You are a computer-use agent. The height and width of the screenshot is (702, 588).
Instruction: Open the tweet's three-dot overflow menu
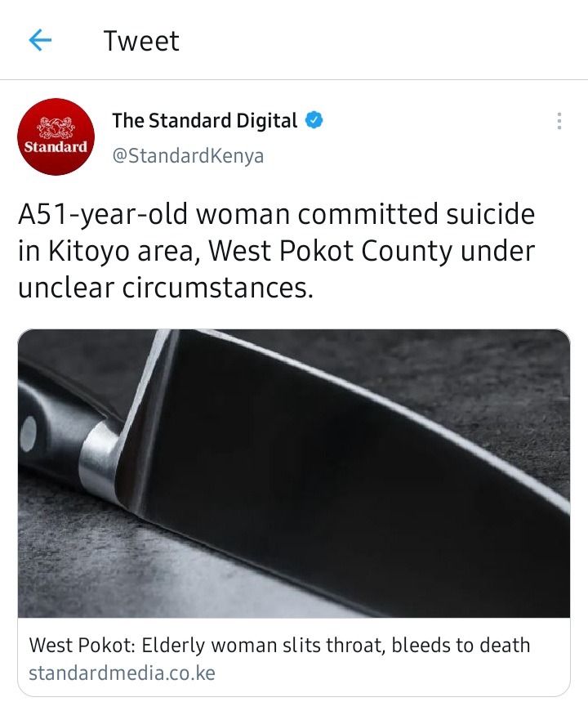tap(559, 121)
